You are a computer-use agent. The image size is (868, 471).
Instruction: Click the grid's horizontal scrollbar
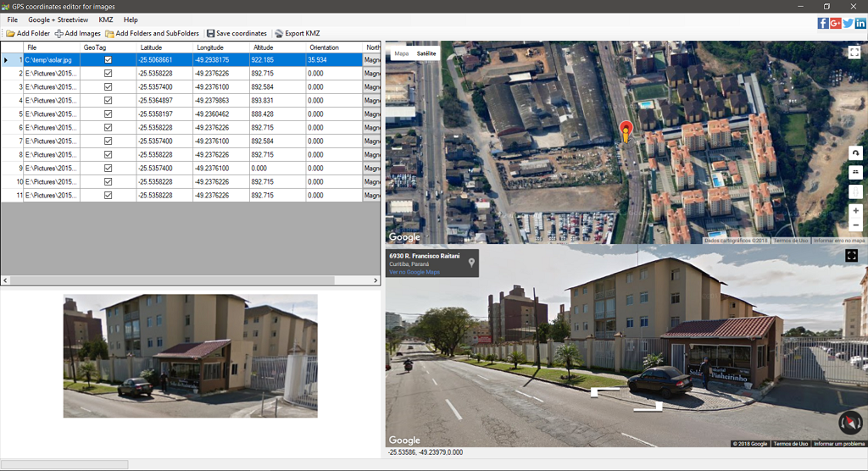click(170, 280)
